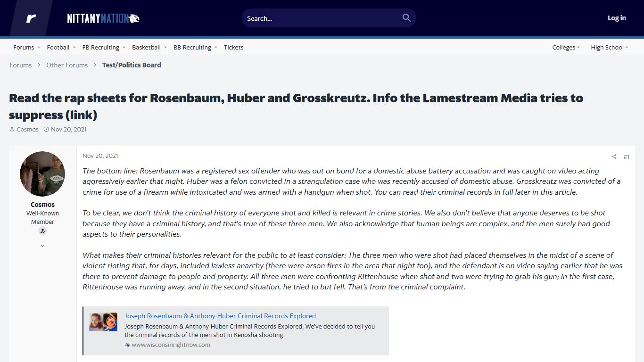
Task: Open the BB Recruiting nav item
Action: (x=192, y=47)
